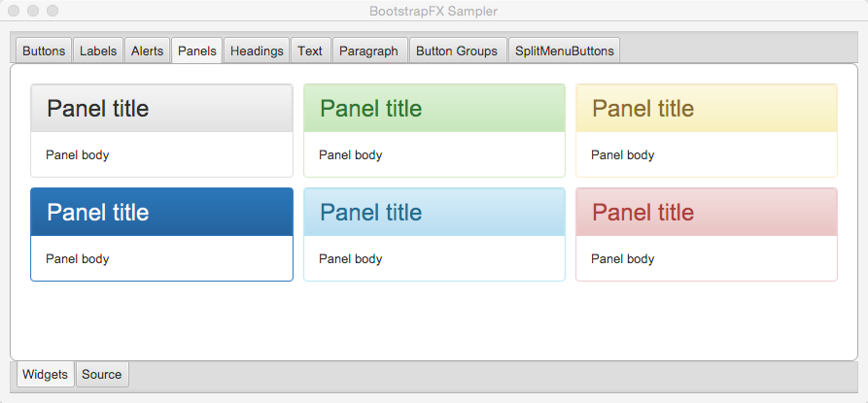Select the Alerts tab
Screen dimensions: 868x403
point(147,50)
